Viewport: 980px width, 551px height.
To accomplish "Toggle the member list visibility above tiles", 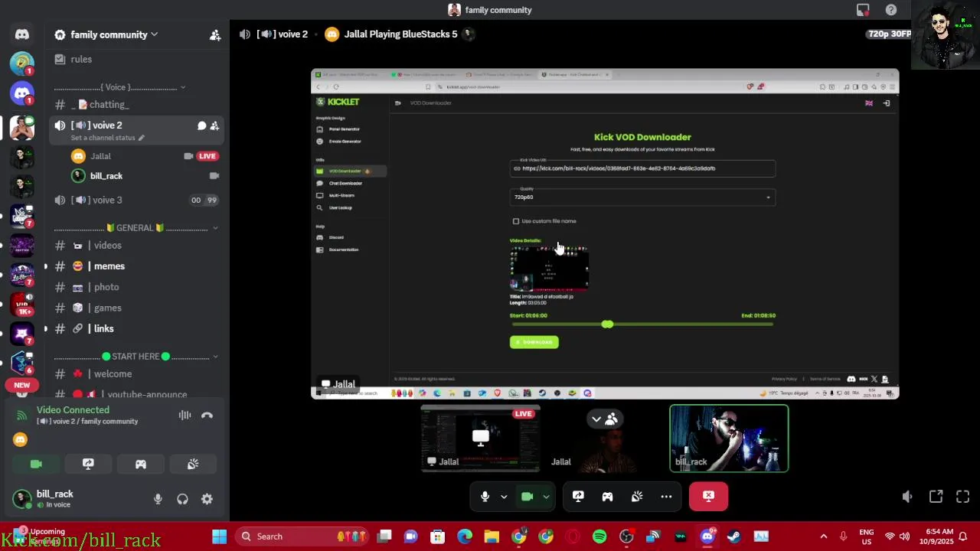I will 604,419.
